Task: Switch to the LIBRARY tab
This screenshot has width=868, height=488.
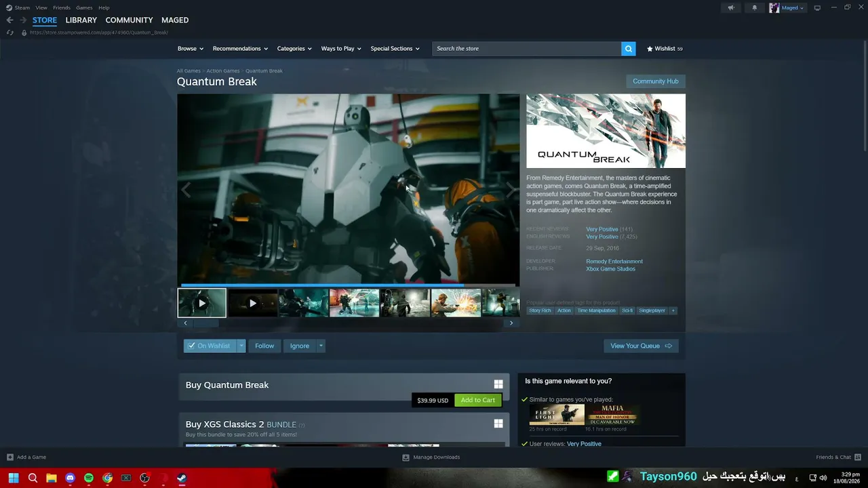Action: (81, 20)
